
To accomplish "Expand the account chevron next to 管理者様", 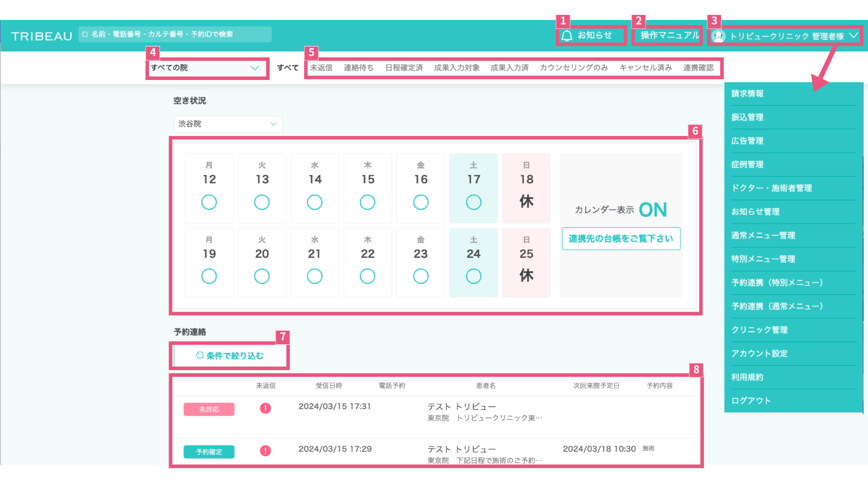I will coord(853,35).
